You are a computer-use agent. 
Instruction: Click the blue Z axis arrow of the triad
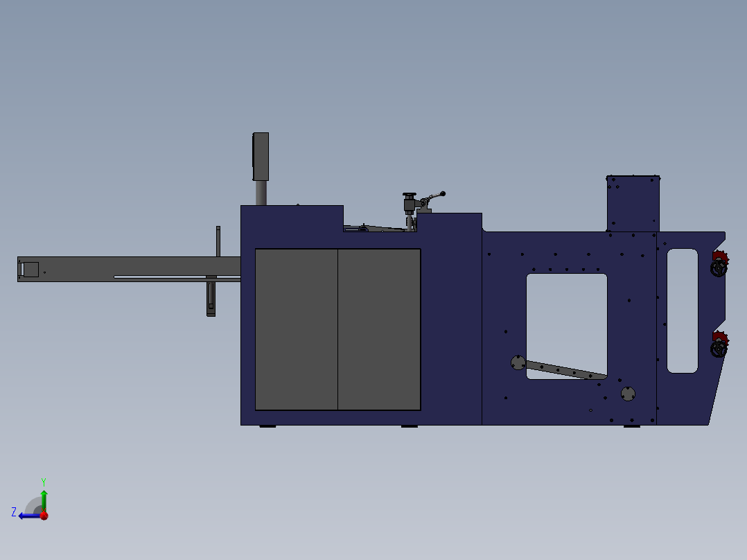pyautogui.click(x=28, y=516)
